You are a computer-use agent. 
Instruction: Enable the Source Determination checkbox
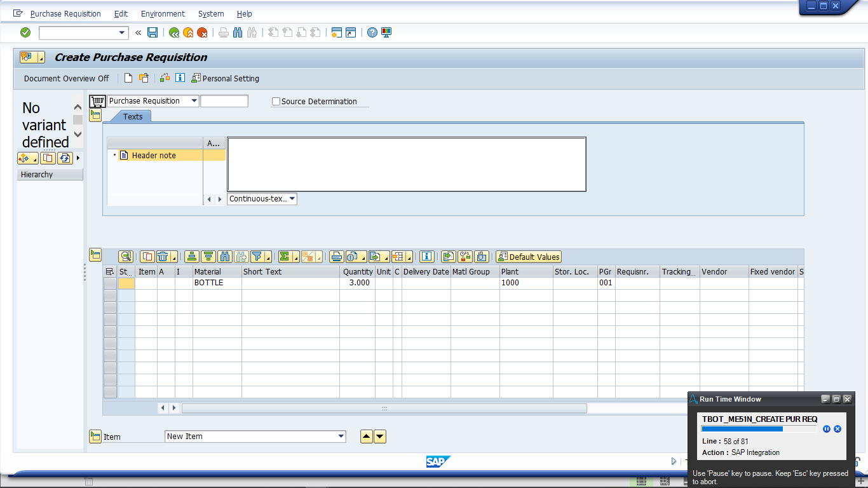(x=276, y=101)
